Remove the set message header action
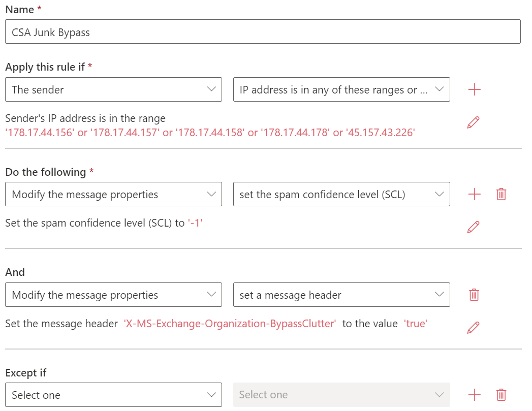532x411 pixels. click(x=474, y=295)
